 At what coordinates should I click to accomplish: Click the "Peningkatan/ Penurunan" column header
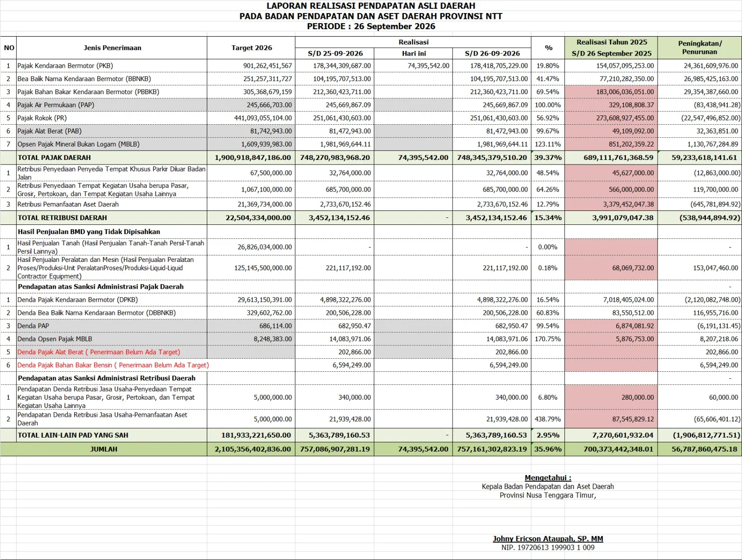[700, 48]
